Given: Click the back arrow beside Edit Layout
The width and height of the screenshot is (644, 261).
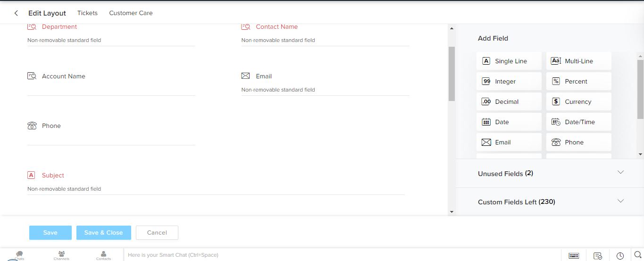Looking at the screenshot, I should tap(16, 13).
